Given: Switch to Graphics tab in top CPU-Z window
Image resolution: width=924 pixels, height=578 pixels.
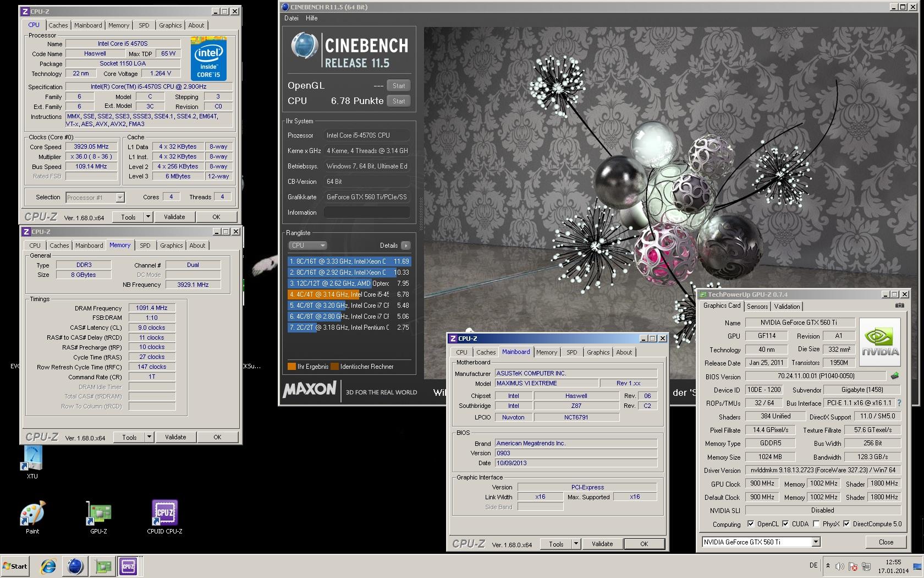Looking at the screenshot, I should [x=170, y=25].
